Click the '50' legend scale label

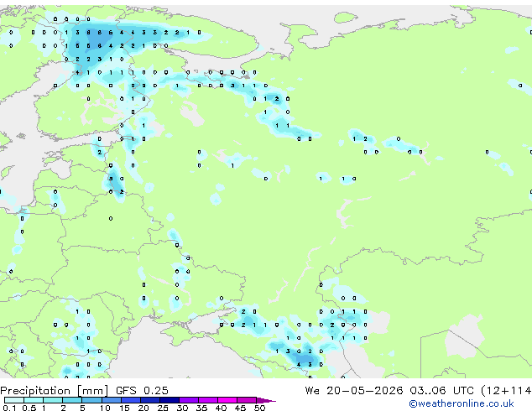259,408
